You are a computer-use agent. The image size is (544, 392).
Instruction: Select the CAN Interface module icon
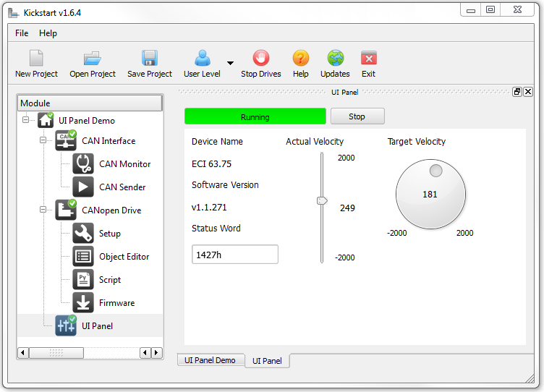[x=66, y=140]
